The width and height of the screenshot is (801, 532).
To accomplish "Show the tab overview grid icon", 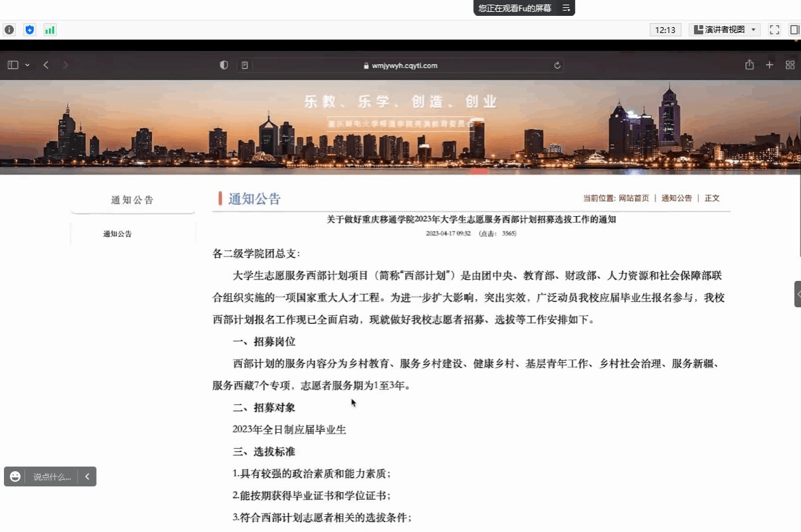I will pos(790,65).
